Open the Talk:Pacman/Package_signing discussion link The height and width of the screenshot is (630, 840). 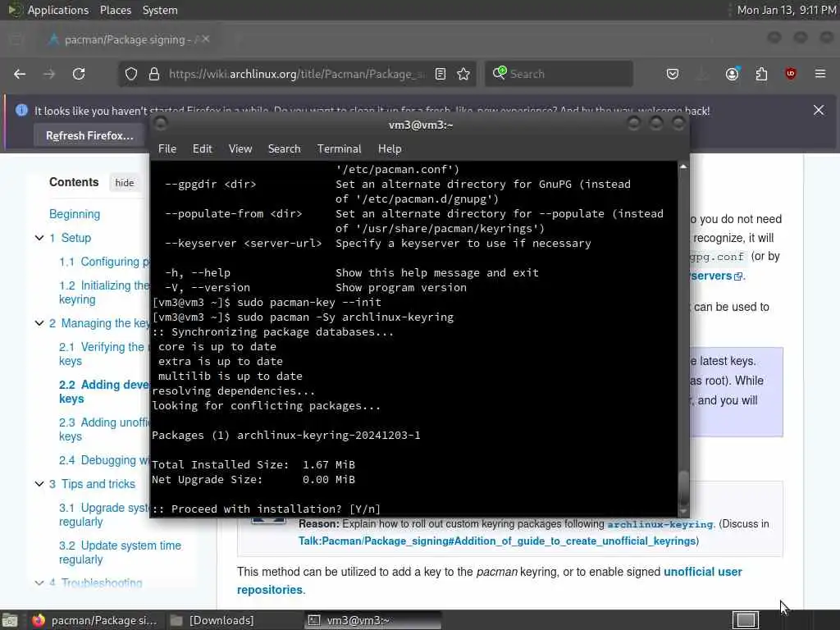tap(498, 541)
